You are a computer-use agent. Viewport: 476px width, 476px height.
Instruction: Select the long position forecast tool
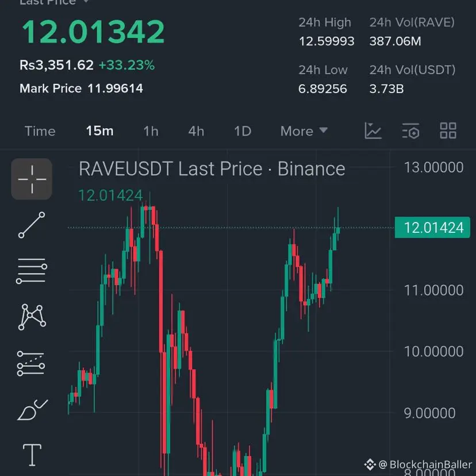[31, 363]
